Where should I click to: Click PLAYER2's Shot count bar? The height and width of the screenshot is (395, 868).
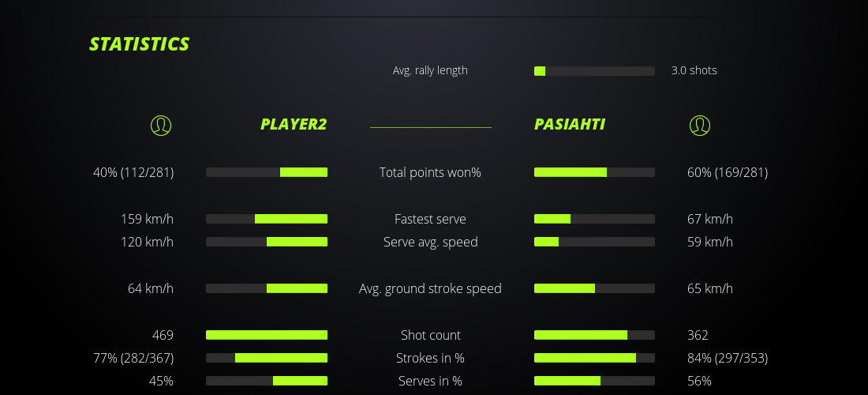click(267, 335)
